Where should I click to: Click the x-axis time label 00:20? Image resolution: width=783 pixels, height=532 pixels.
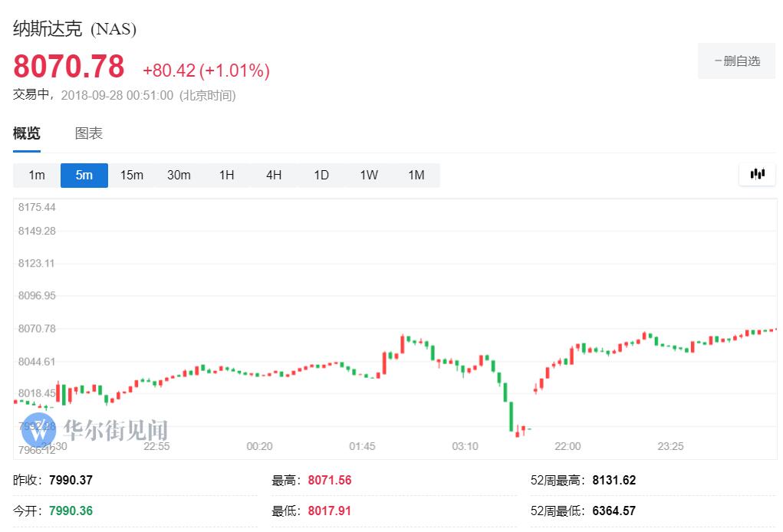pyautogui.click(x=260, y=446)
